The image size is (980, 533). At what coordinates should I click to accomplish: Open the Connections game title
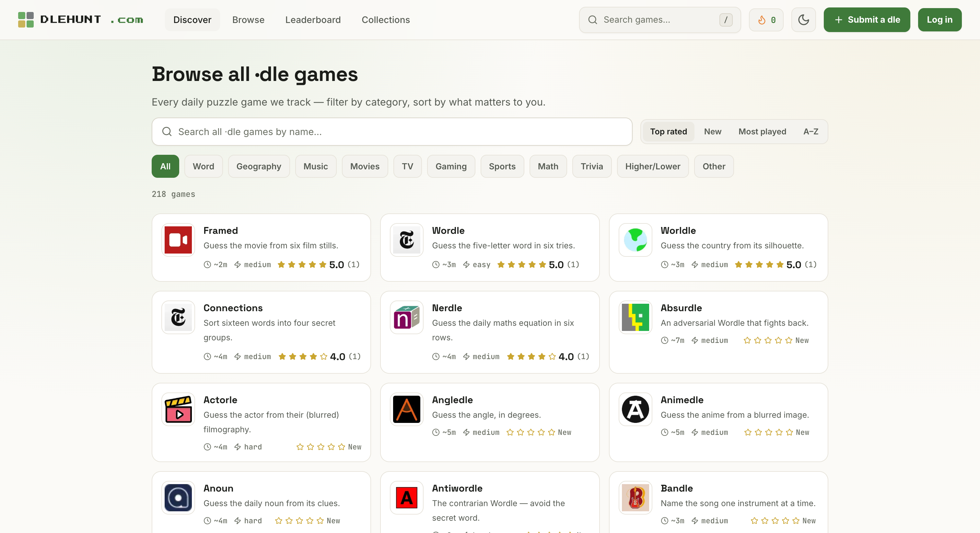pos(233,308)
